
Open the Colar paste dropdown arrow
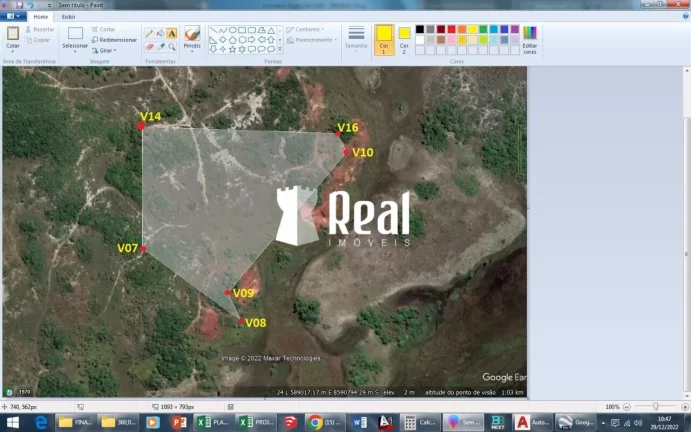[x=13, y=52]
